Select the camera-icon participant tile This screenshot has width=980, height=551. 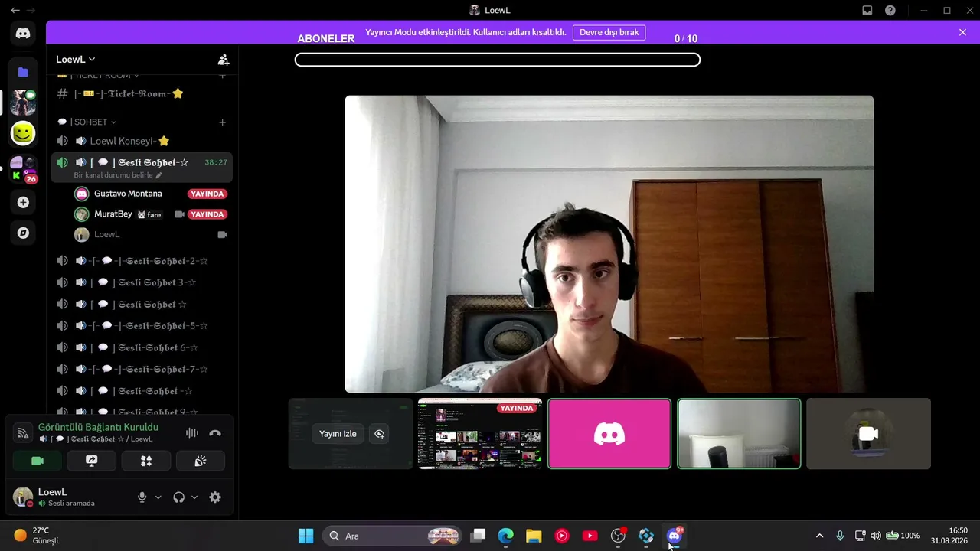[868, 433]
